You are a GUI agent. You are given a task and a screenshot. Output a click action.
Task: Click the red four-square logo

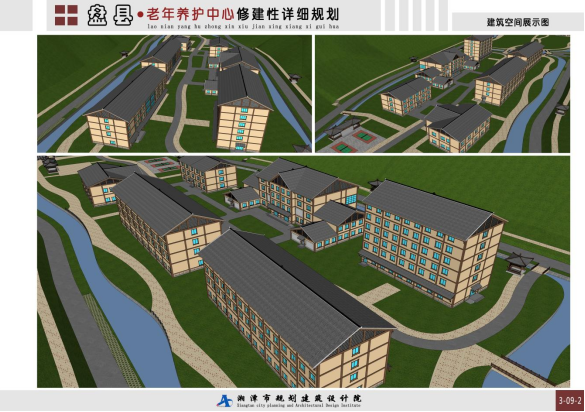pyautogui.click(x=66, y=15)
